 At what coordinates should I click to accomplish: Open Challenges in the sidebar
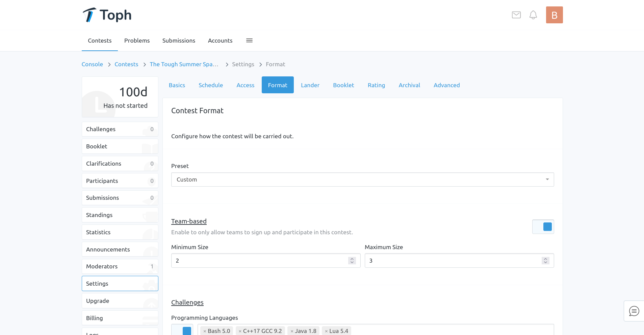(120, 129)
